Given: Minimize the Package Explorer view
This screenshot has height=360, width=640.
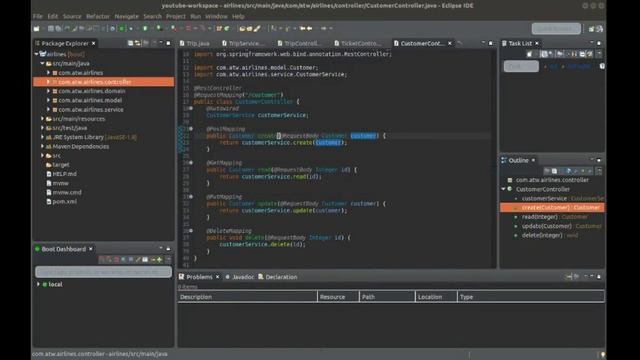Looking at the screenshot, I should click(161, 43).
